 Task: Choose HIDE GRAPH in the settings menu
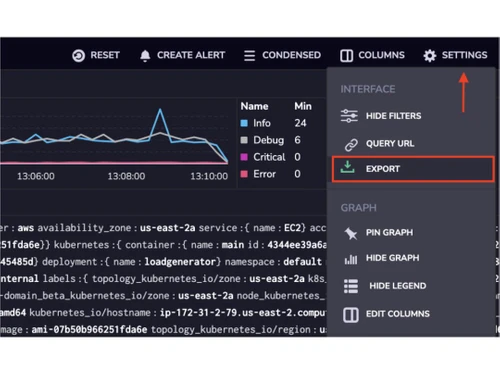tap(392, 258)
